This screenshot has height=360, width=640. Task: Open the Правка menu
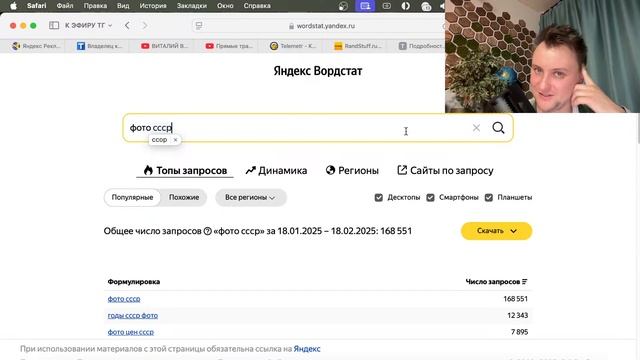[x=95, y=6]
